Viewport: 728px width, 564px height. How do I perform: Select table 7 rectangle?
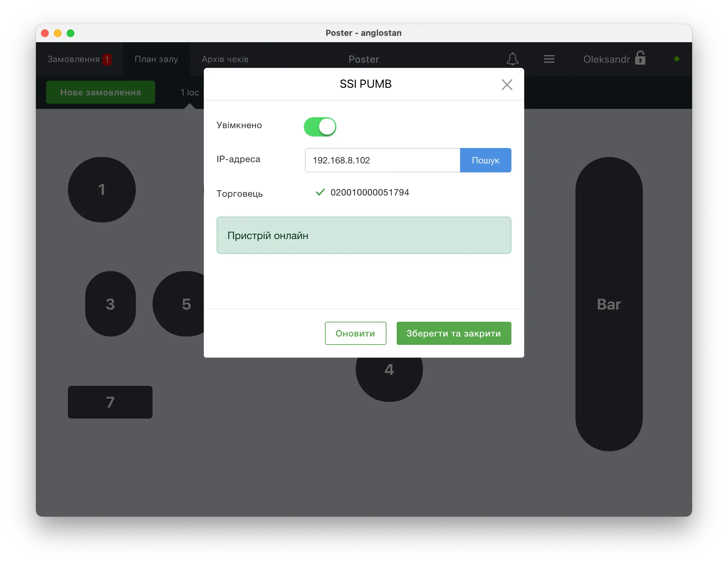click(x=110, y=402)
